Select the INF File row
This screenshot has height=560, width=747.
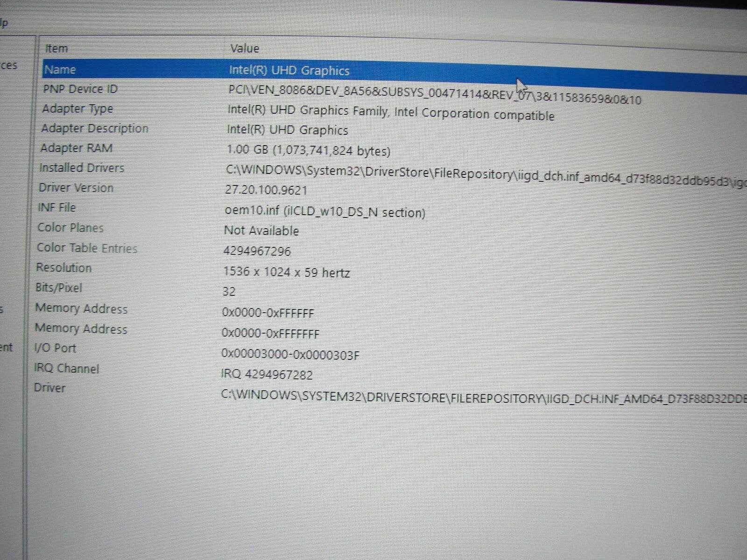pos(56,208)
